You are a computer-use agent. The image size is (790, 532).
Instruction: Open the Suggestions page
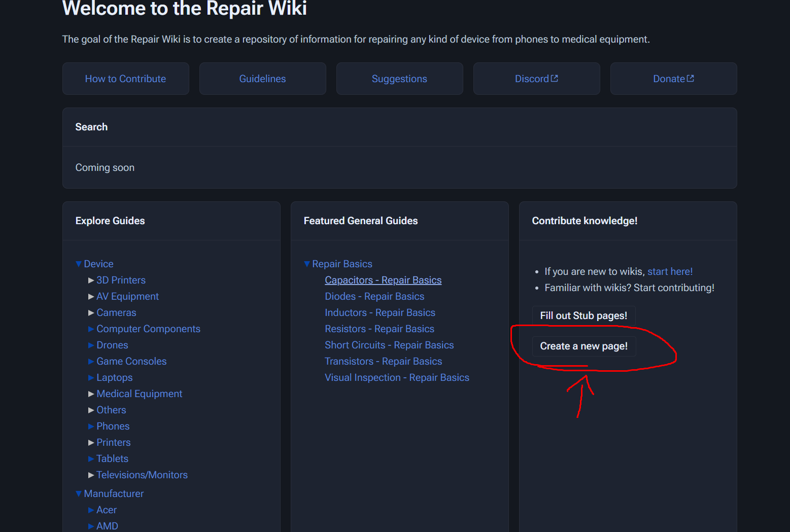(x=399, y=79)
